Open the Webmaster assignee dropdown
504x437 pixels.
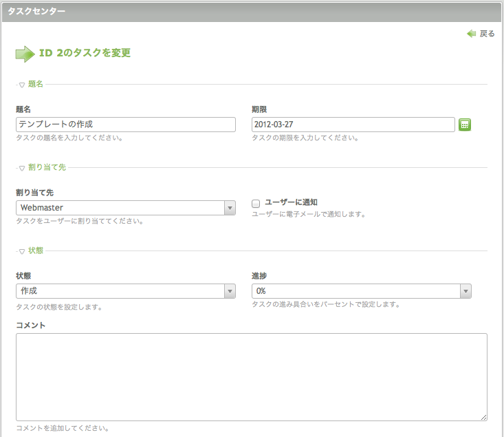126,208
